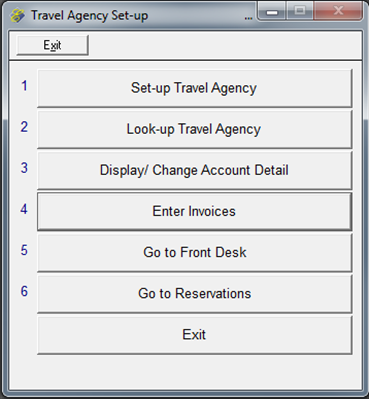
Task: Maximize the Travel Agency Set-up window
Action: pos(300,11)
